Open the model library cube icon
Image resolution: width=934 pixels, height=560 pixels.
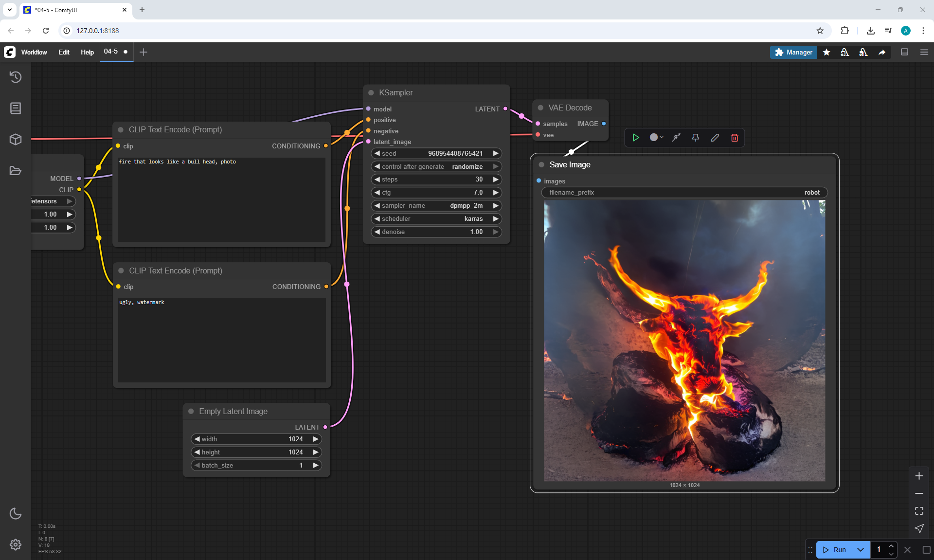pyautogui.click(x=16, y=140)
